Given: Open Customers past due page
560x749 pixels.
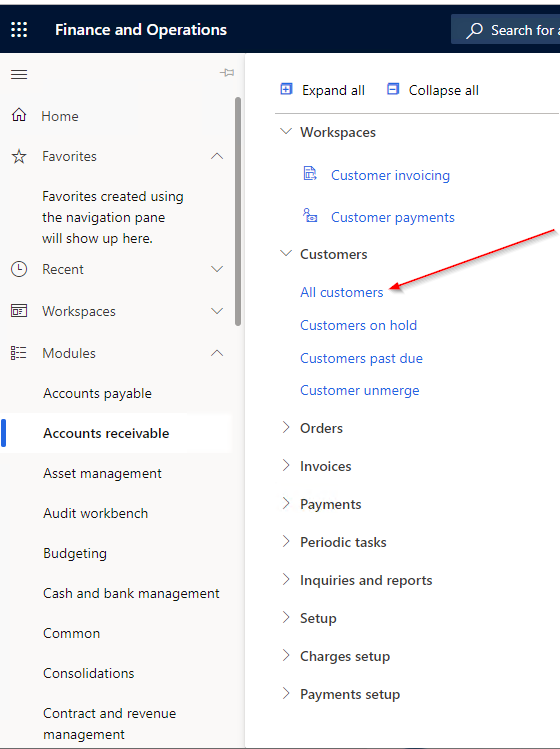Looking at the screenshot, I should [362, 359].
